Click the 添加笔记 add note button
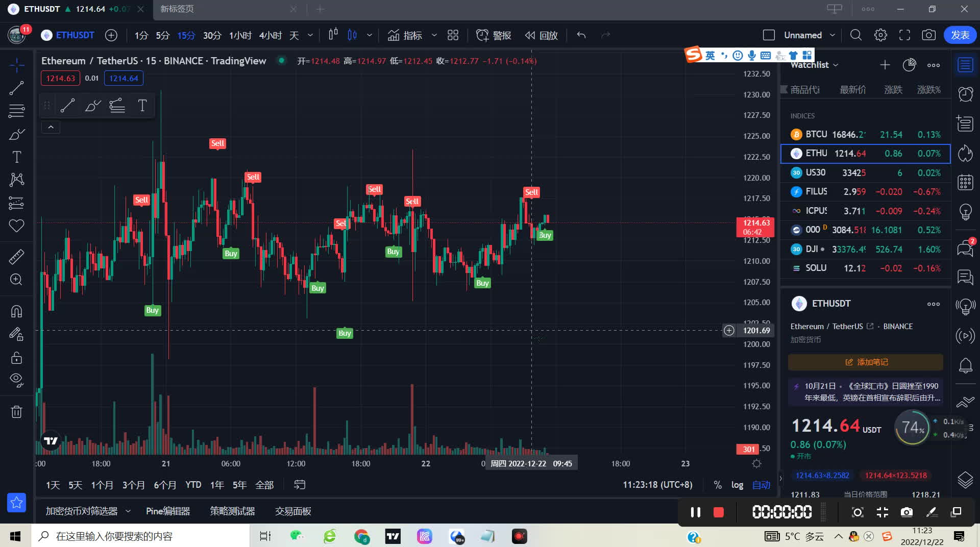The height and width of the screenshot is (547, 980). [866, 362]
